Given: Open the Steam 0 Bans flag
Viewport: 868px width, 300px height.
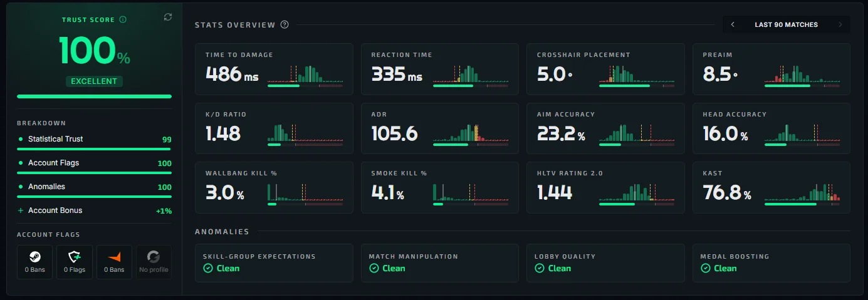Looking at the screenshot, I should click(x=35, y=262).
